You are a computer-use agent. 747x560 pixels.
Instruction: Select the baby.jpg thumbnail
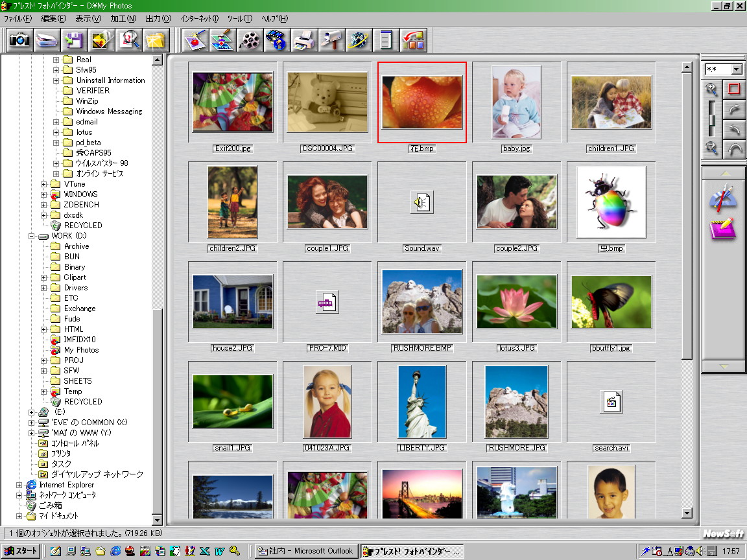[x=516, y=102]
